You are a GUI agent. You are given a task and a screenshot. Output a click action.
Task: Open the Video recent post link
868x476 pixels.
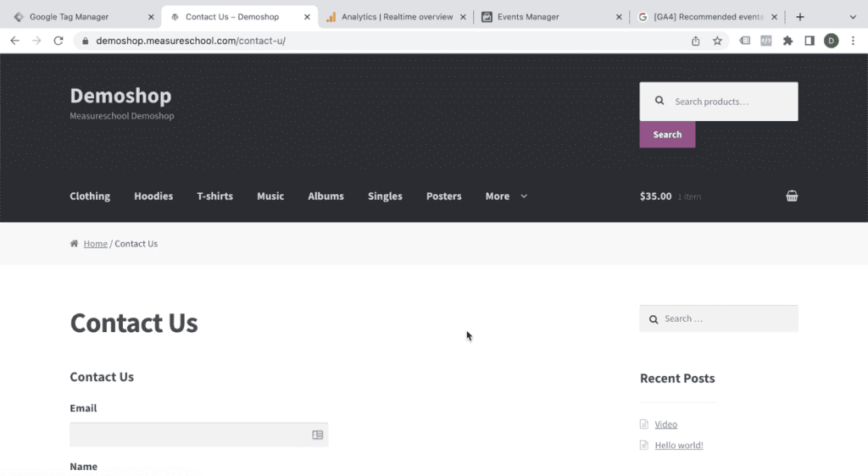pyautogui.click(x=665, y=424)
